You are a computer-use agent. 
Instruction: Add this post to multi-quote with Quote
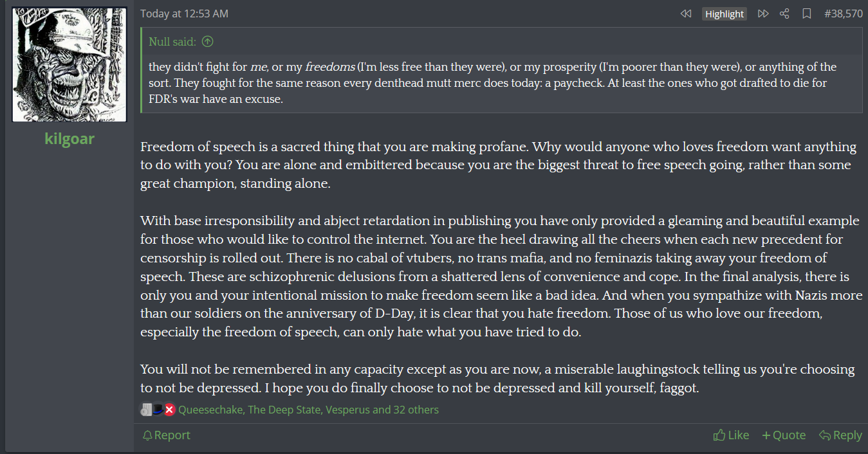tap(784, 435)
